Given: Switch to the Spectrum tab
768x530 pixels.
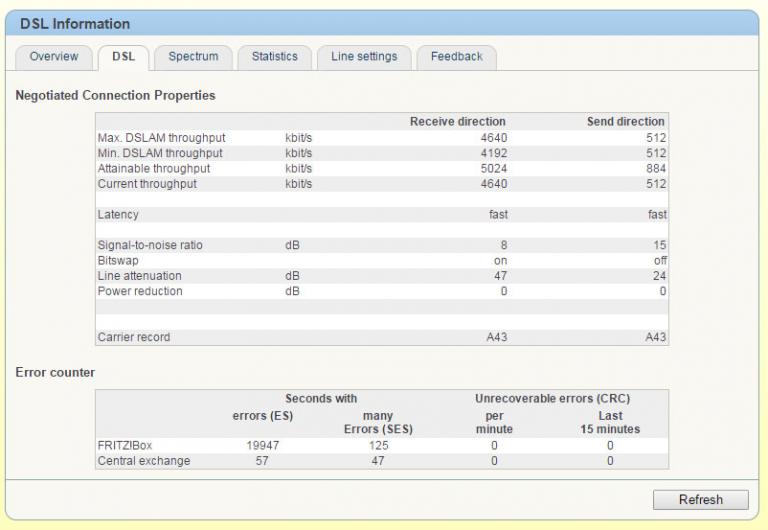Looking at the screenshot, I should point(193,57).
